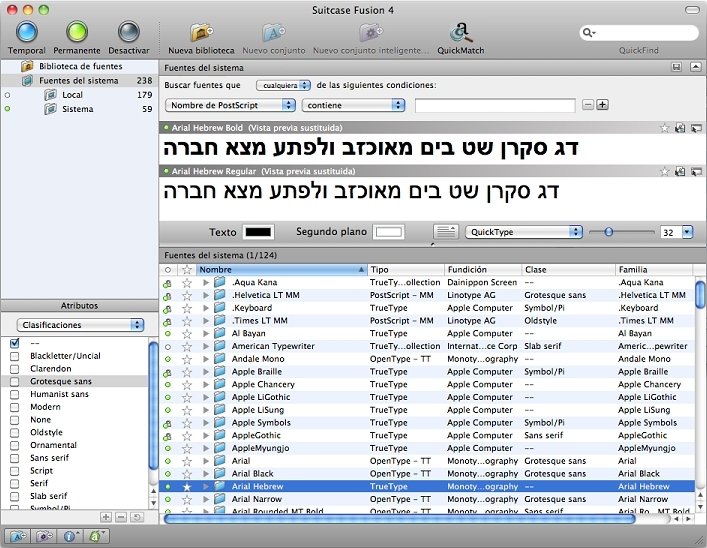Check the Clarendon classification checkbox
707x548 pixels.
tap(14, 369)
